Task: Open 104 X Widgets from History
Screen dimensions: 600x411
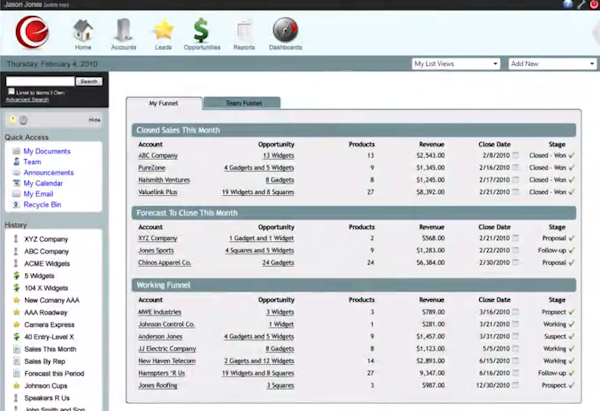Action: 46,288
